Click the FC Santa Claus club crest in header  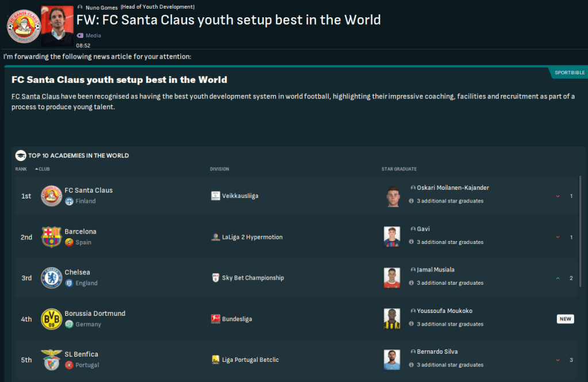coord(24,26)
